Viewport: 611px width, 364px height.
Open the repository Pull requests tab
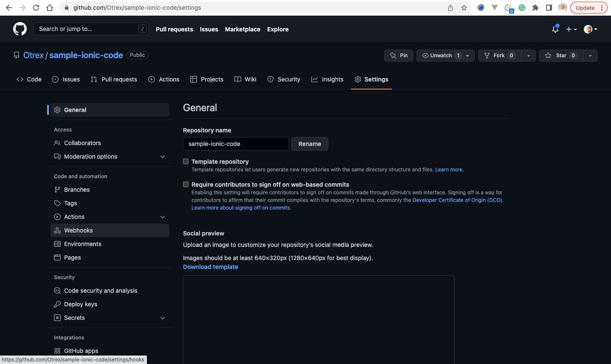tap(114, 79)
